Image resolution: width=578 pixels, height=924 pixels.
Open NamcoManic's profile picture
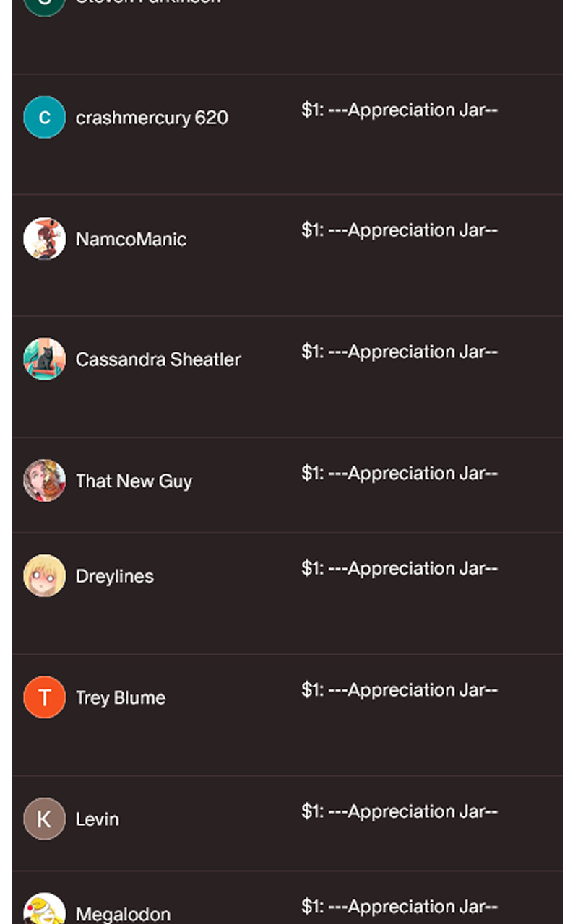[44, 238]
